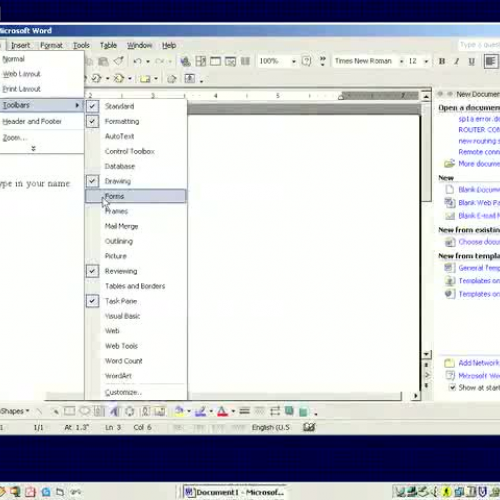Open Line Color dropdown arrow

click(211, 411)
